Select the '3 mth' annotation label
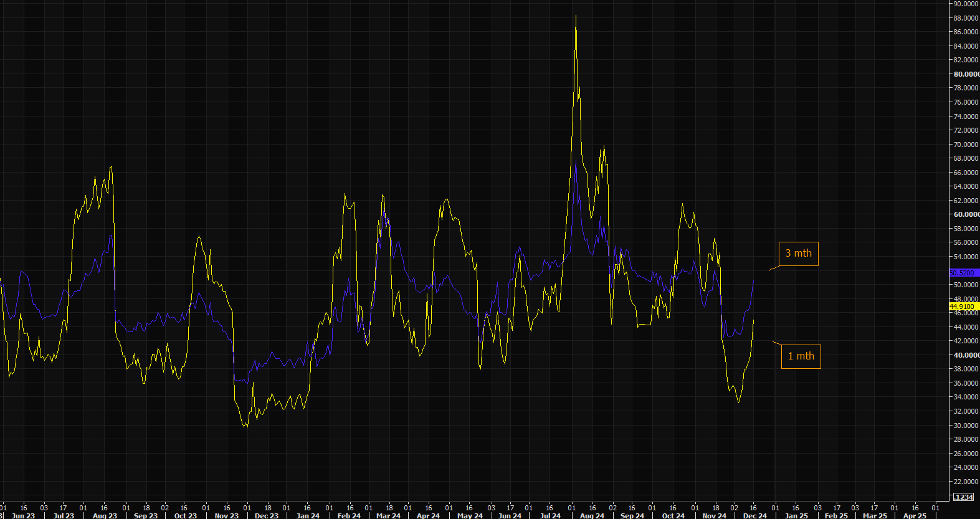 click(798, 254)
